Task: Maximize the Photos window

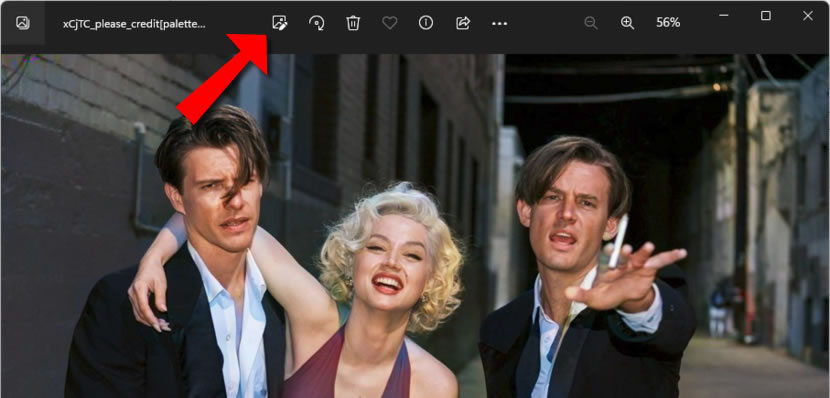Action: pos(765,15)
